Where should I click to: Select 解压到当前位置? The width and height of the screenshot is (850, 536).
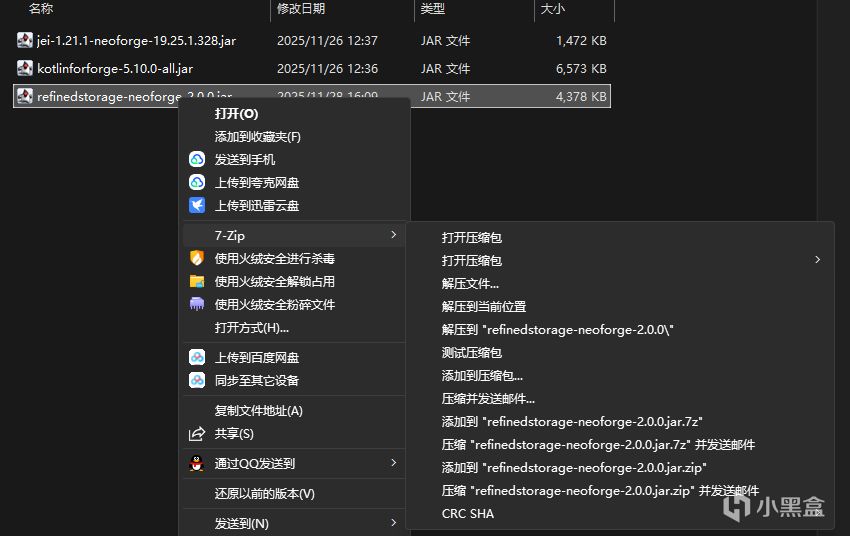pyautogui.click(x=484, y=306)
